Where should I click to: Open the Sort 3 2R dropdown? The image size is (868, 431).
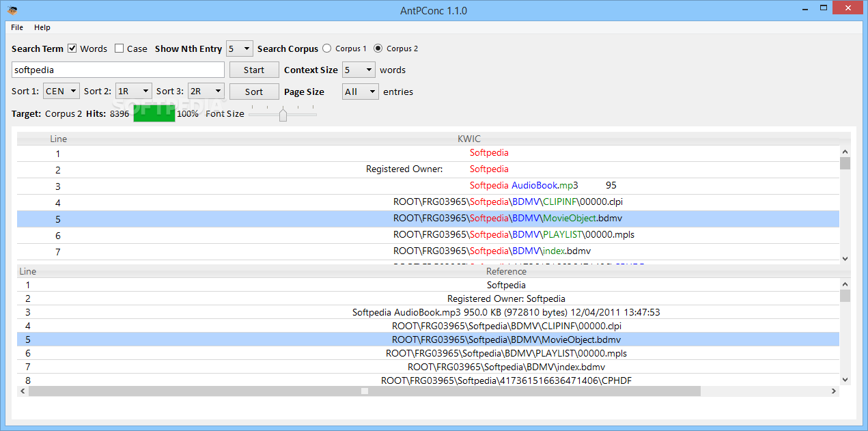(206, 91)
